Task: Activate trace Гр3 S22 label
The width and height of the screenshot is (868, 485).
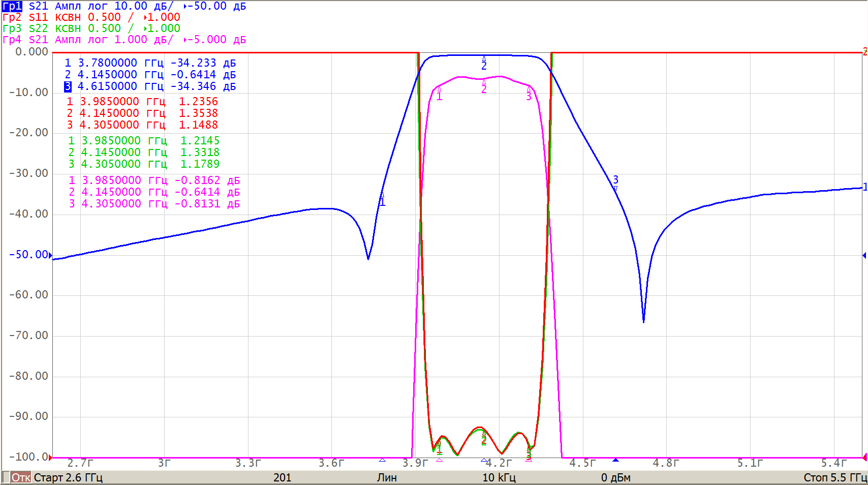Action: coord(25,28)
